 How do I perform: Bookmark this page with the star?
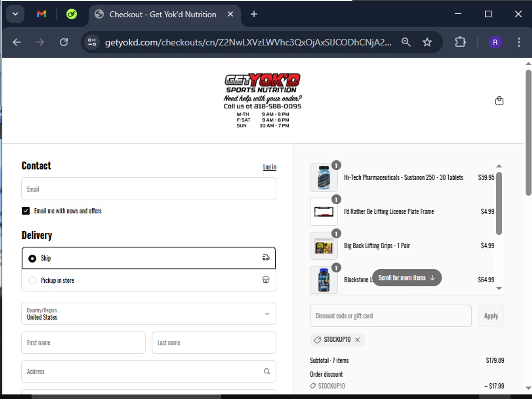(x=427, y=42)
